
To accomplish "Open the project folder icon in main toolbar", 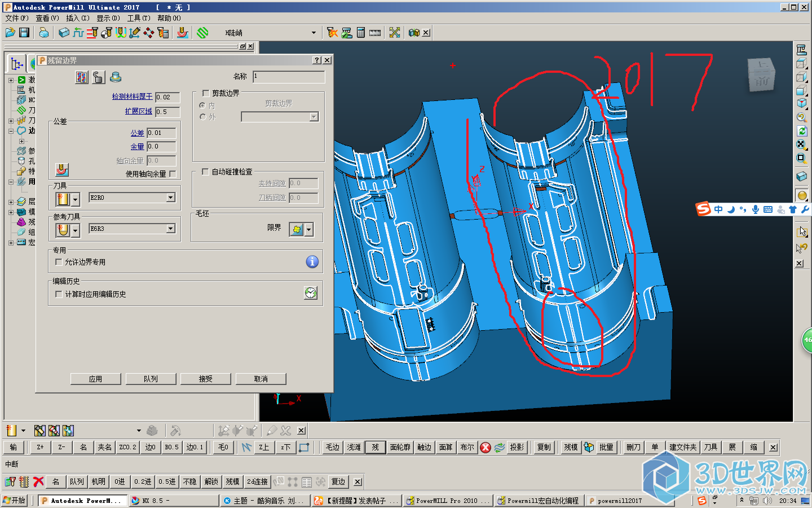I will 10,33.
